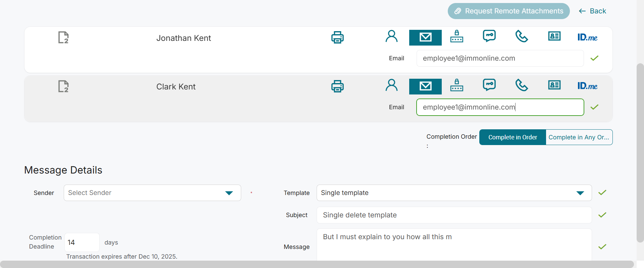Switch to Complete in Any Order
The image size is (644, 268).
579,137
